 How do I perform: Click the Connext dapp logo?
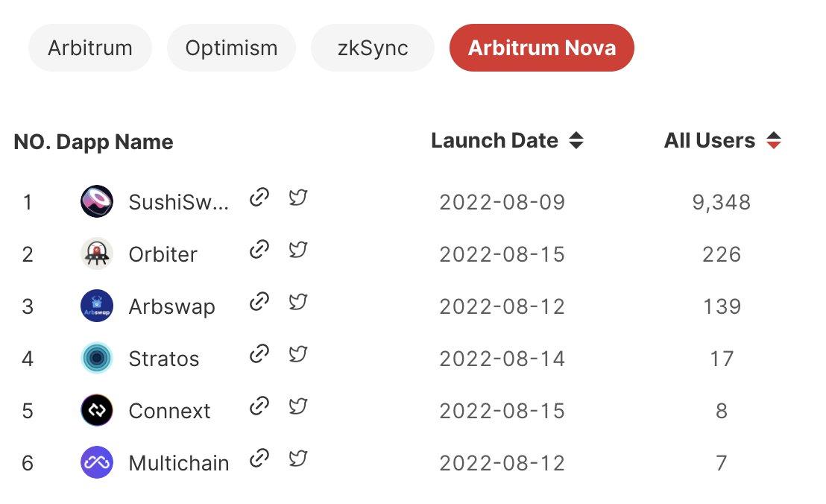(x=97, y=411)
